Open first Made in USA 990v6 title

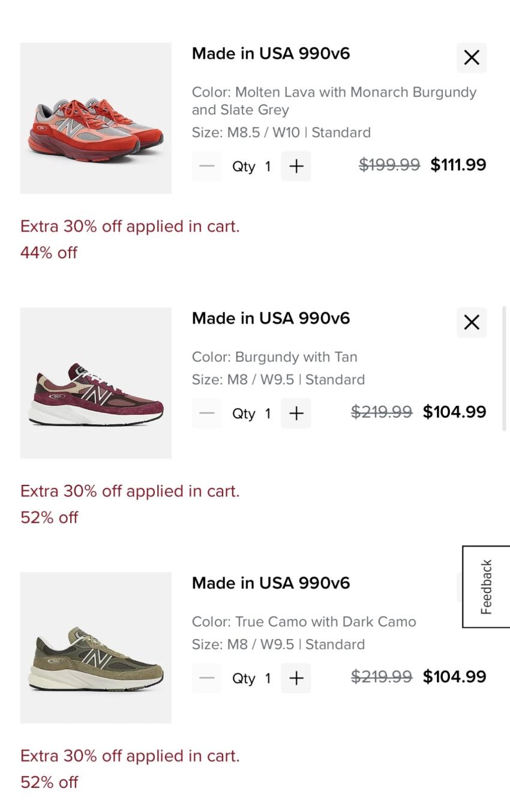271,53
